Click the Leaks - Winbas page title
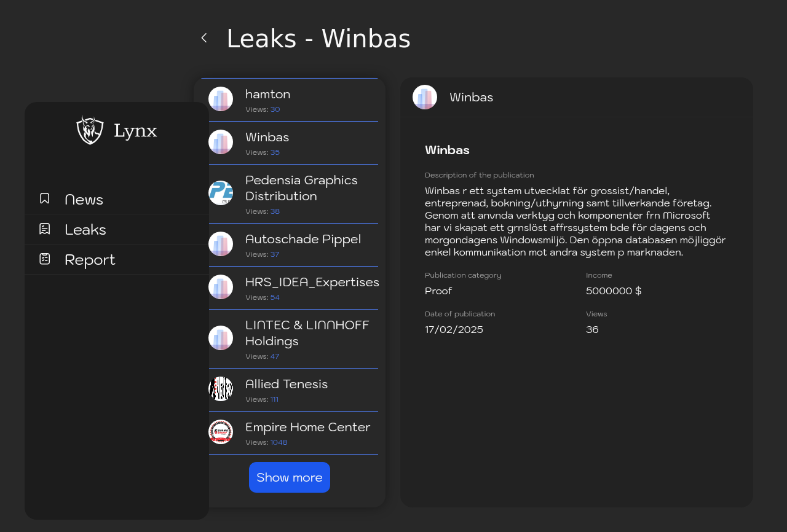787x532 pixels. (318, 39)
